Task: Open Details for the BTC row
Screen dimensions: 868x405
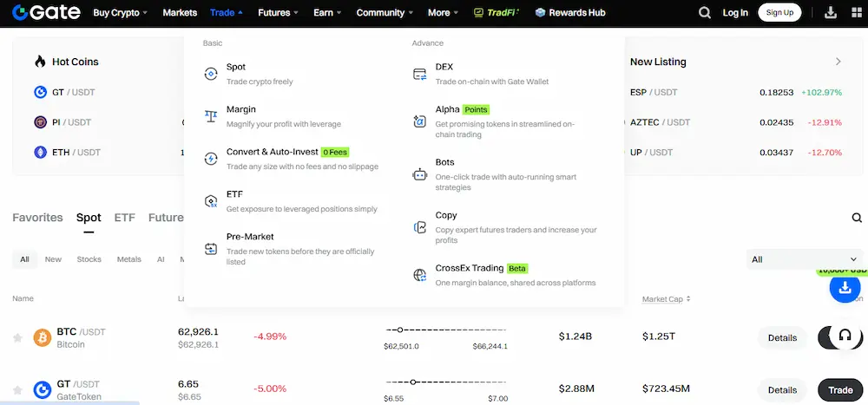Action: (782, 337)
